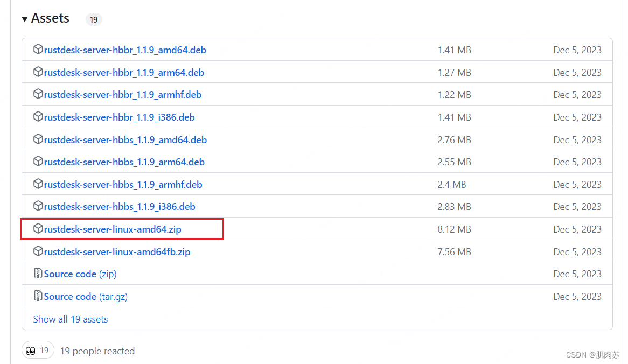628x364 pixels.
Task: Click package icon for hbbr_1.1.9_amd64.deb
Action: pos(38,49)
